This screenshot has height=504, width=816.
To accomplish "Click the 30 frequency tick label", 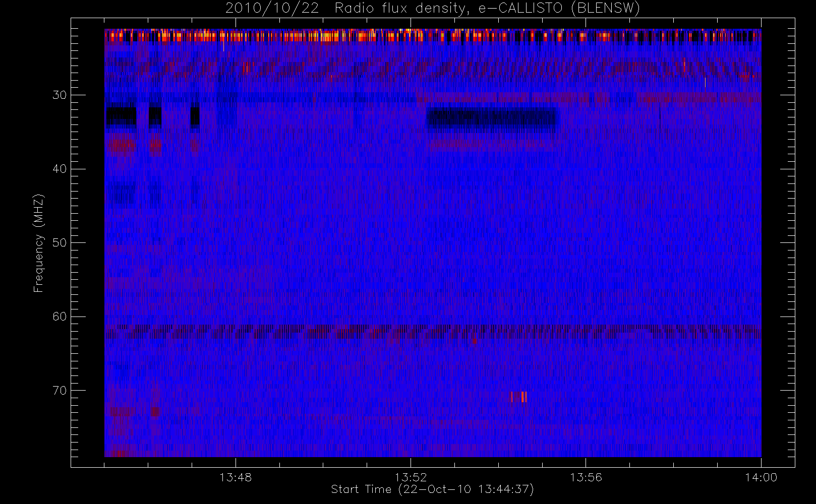I will 60,95.
